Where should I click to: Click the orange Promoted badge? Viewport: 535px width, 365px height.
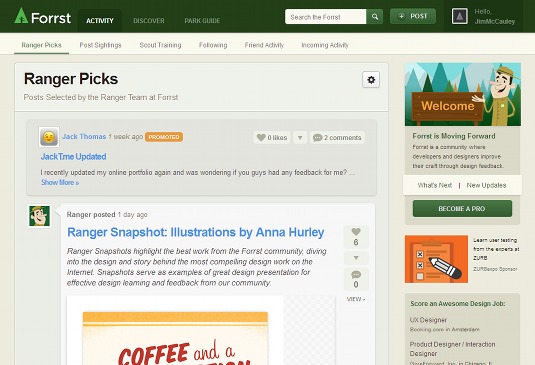click(164, 137)
